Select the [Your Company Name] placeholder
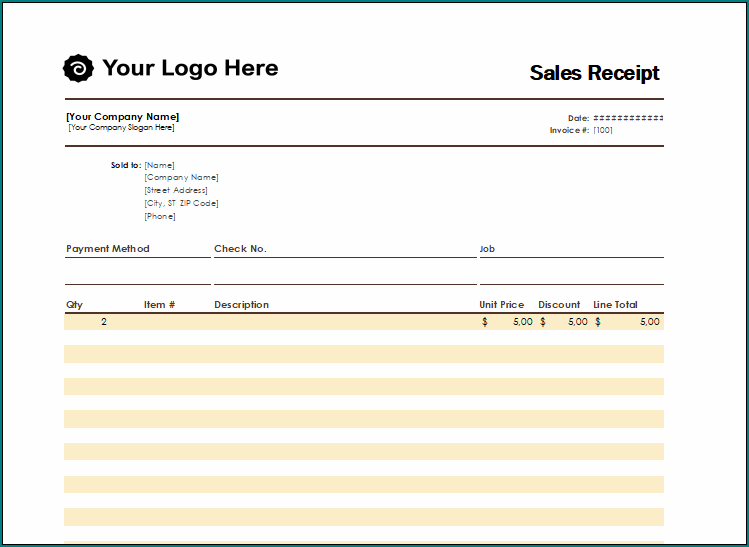Viewport: 749px width, 547px height. (123, 117)
